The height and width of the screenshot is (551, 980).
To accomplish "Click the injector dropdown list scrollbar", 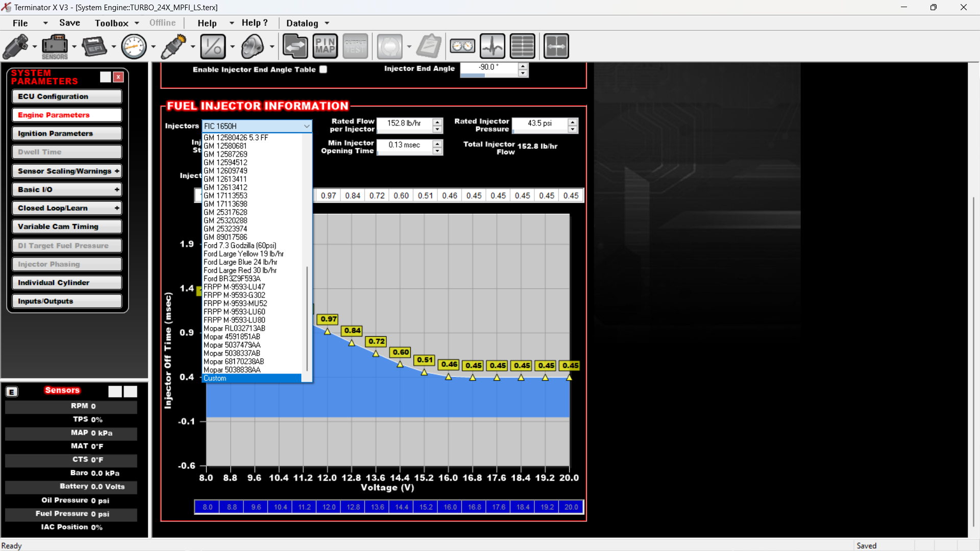I will (307, 319).
